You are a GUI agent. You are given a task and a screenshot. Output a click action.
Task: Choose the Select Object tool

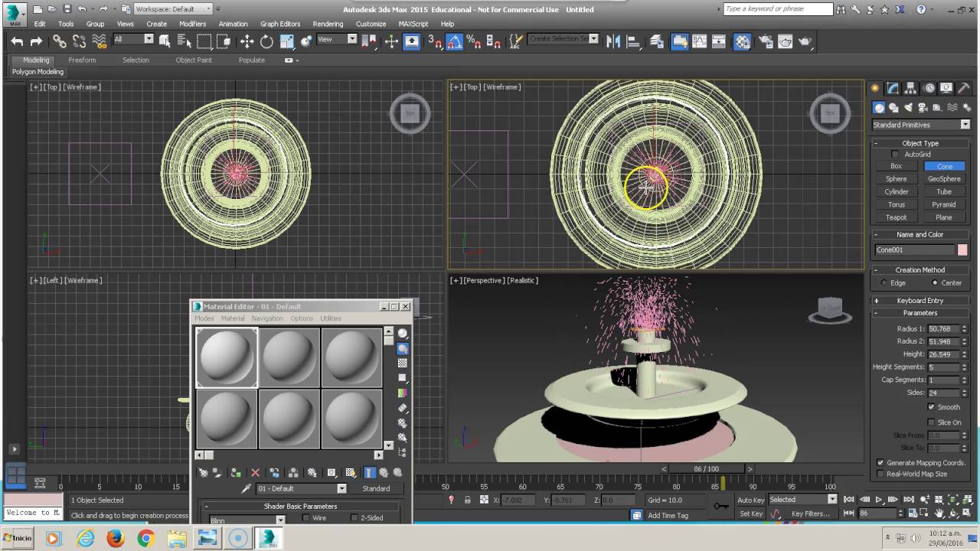[165, 41]
